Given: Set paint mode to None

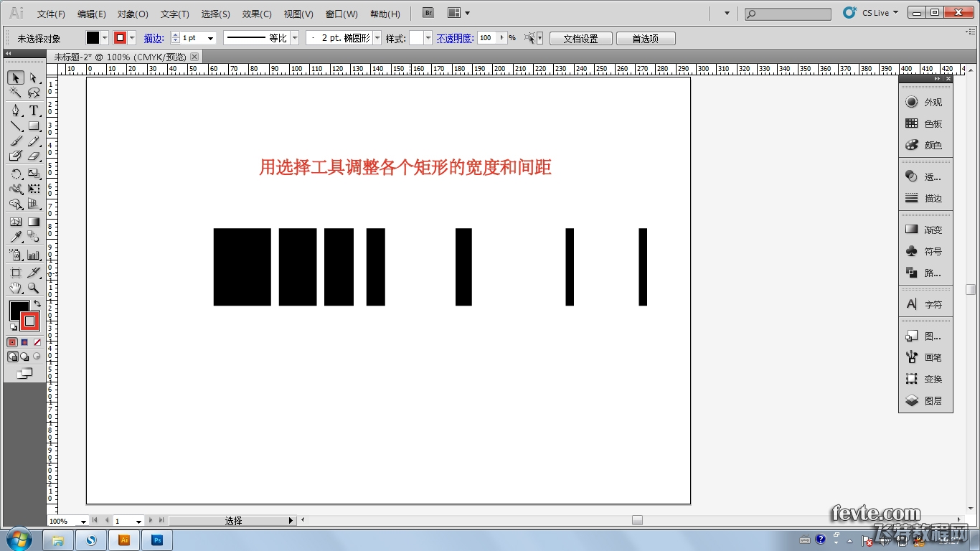Looking at the screenshot, I should coord(37,342).
